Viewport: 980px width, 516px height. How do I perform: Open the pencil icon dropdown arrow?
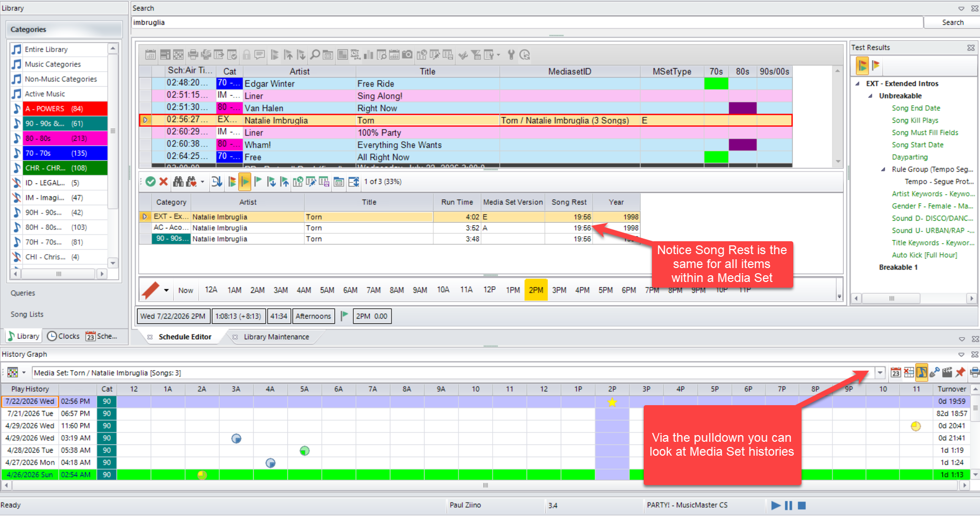[167, 290]
